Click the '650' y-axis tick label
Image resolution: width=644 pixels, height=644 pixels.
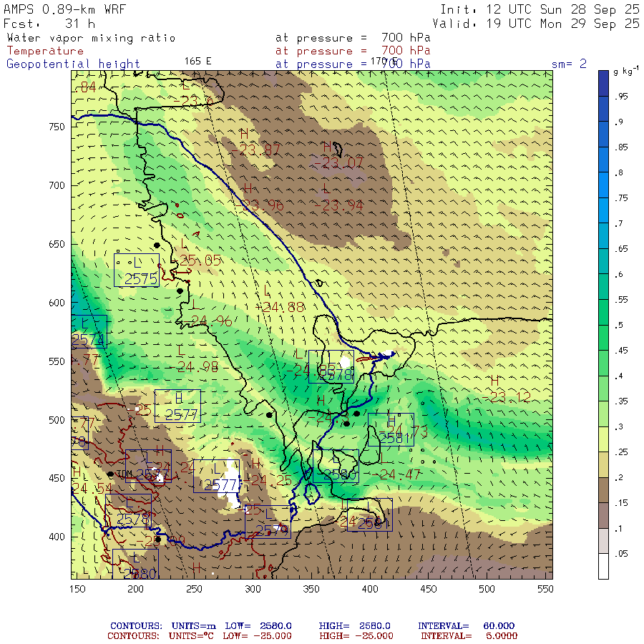pos(57,245)
